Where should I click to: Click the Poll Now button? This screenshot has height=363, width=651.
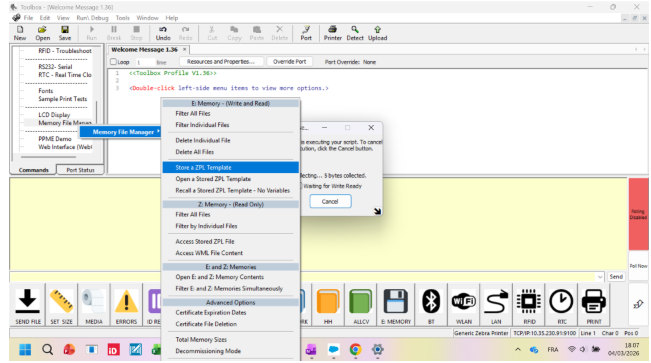click(638, 266)
